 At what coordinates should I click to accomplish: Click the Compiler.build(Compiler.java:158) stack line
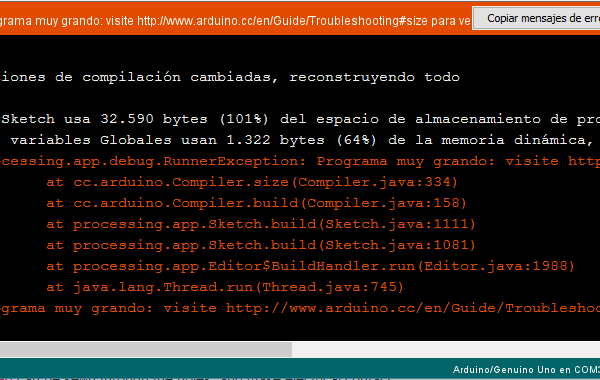(x=256, y=203)
